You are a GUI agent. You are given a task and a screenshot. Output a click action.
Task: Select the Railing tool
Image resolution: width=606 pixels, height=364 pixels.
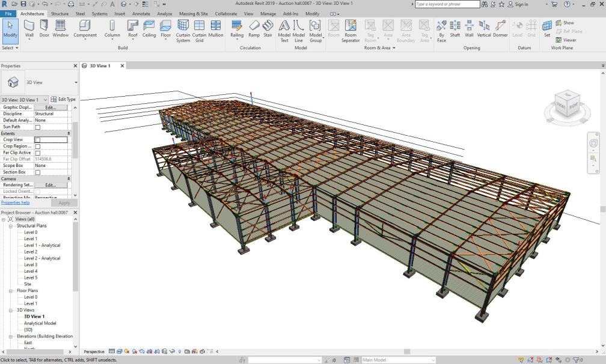tap(237, 29)
